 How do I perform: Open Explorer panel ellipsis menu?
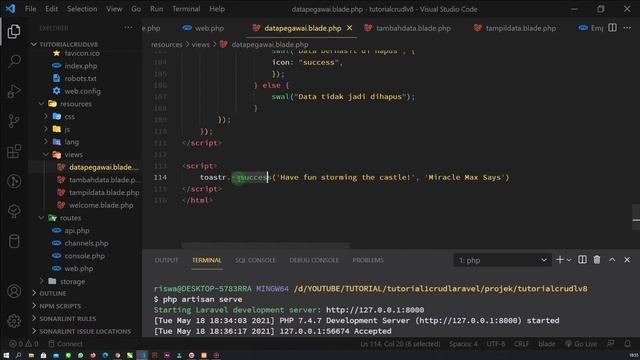[x=128, y=28]
